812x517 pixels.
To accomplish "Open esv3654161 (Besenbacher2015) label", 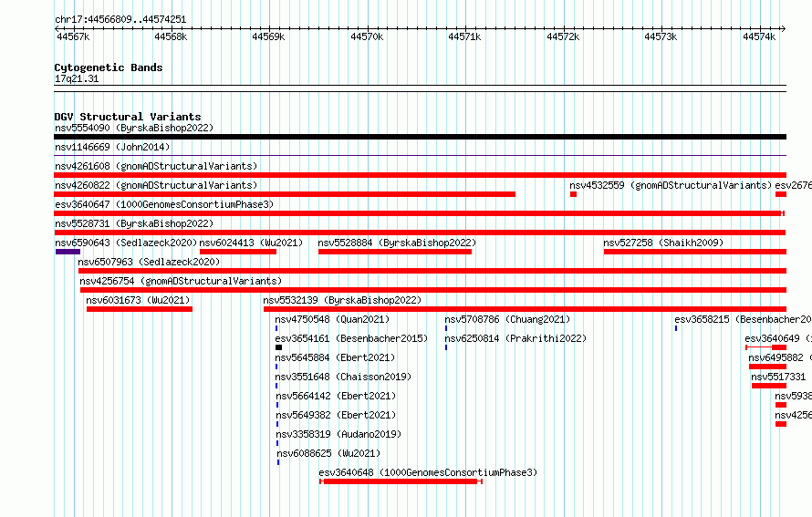I will coord(351,338).
